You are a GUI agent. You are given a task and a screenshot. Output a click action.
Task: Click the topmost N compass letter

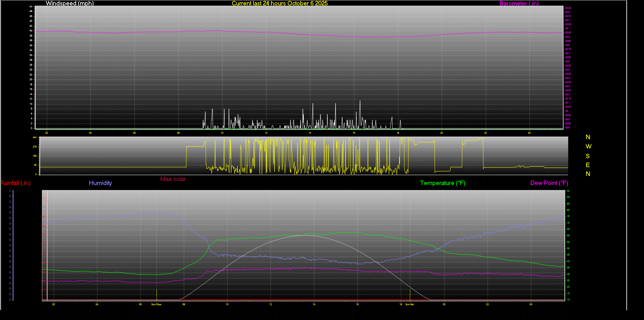[588, 137]
